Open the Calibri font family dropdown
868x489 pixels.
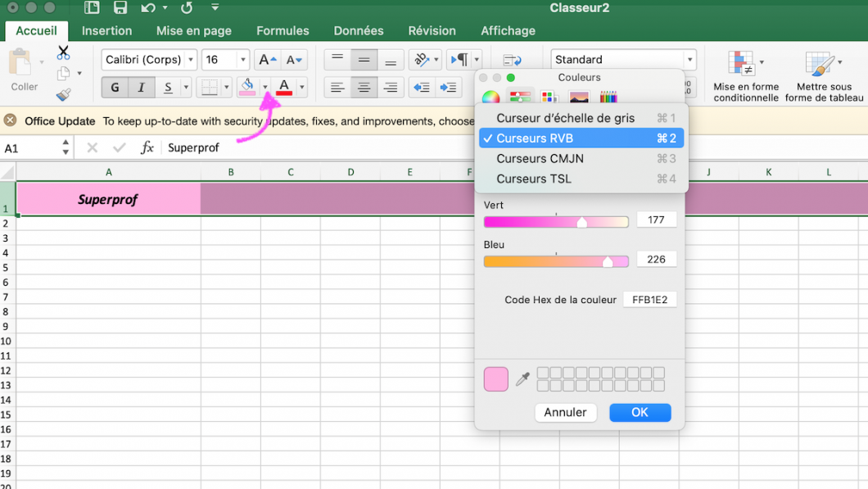[x=148, y=59]
